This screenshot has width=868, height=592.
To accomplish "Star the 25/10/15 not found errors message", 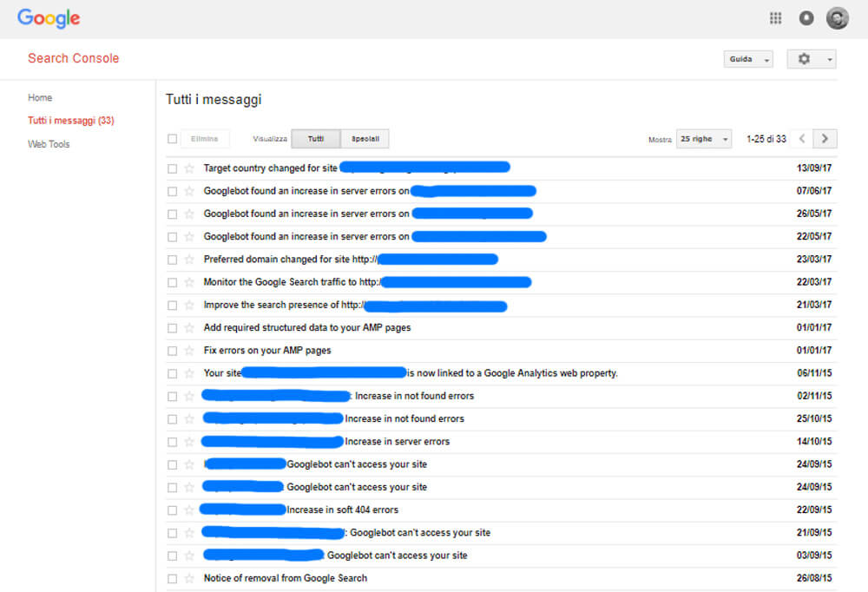I will point(189,418).
